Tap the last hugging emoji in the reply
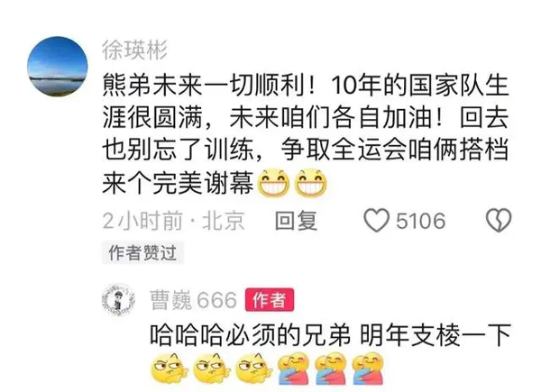 [x=368, y=369]
